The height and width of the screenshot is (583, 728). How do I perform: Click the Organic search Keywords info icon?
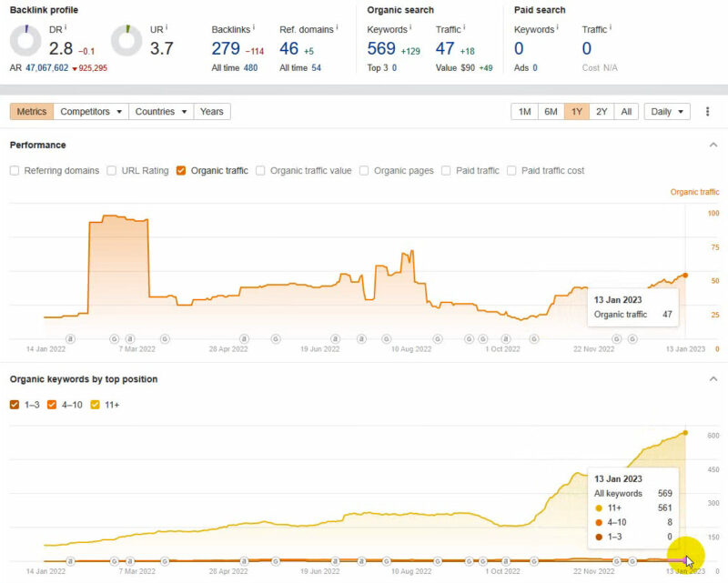(410, 29)
